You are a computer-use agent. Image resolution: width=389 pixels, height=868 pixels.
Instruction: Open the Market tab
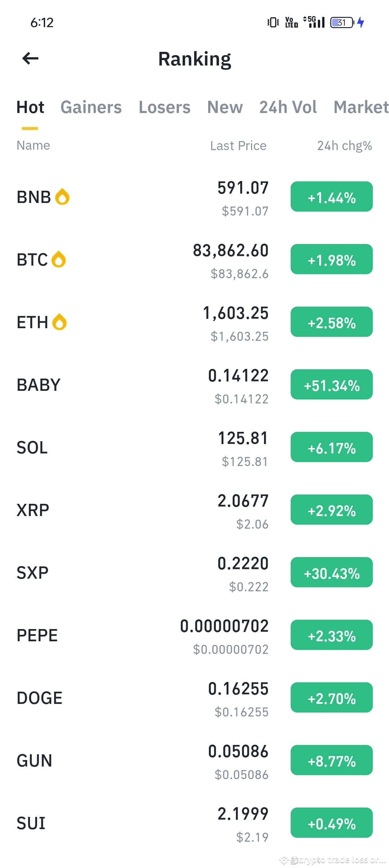361,107
